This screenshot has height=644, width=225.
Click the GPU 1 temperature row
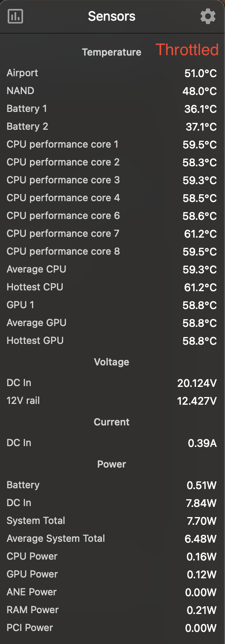[x=112, y=305]
